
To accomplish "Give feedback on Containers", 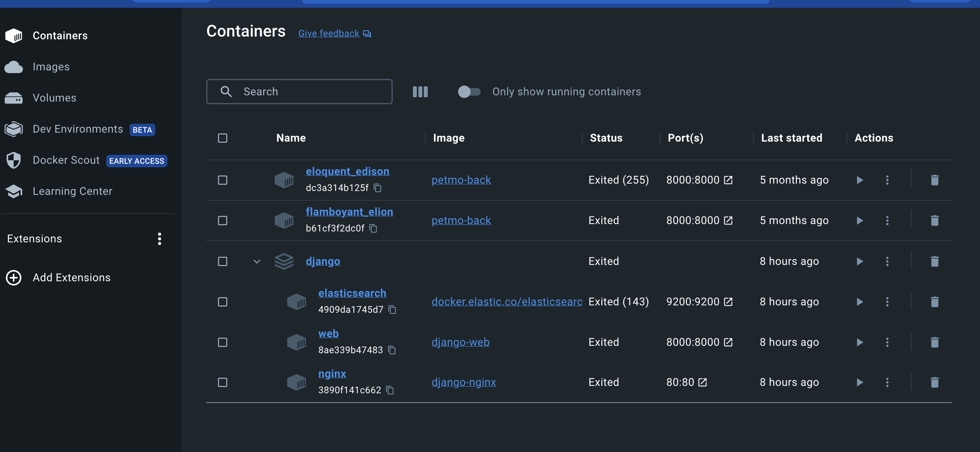I will (328, 33).
